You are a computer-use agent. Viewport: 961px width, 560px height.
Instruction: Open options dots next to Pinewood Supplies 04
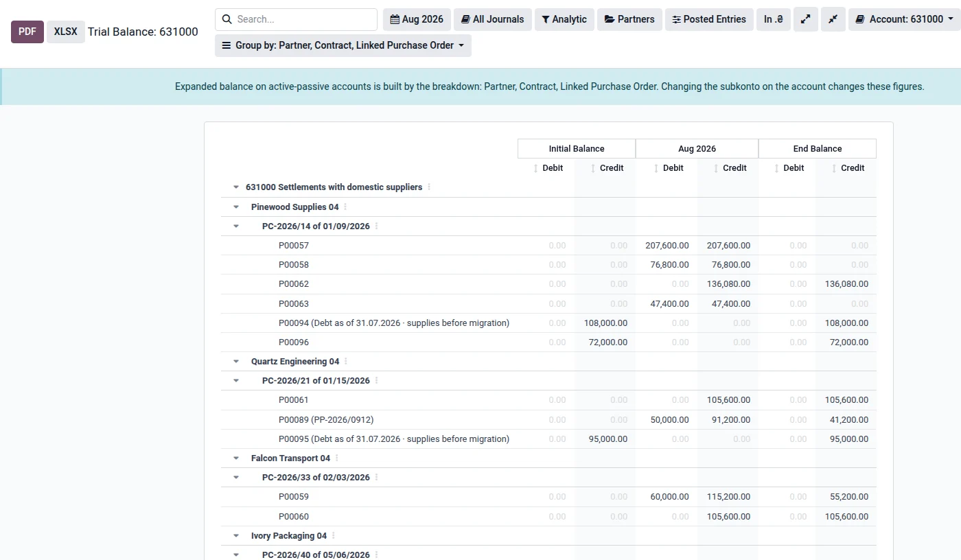point(345,207)
